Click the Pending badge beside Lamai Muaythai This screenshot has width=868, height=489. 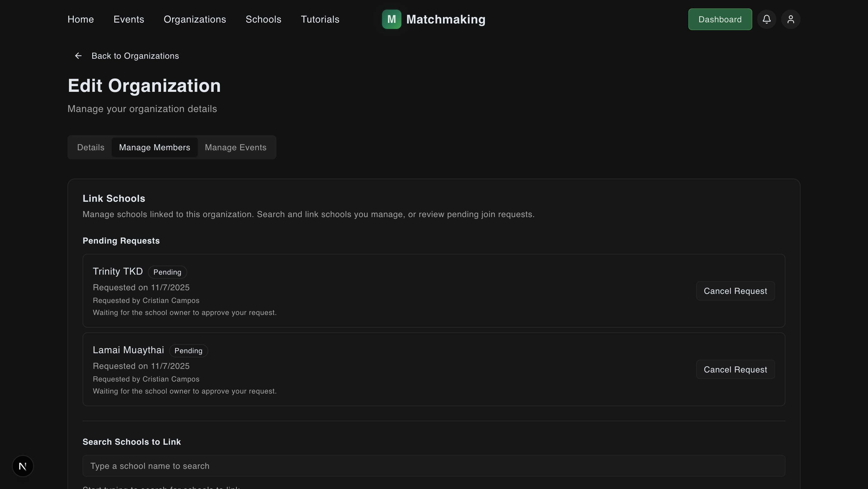tap(188, 351)
